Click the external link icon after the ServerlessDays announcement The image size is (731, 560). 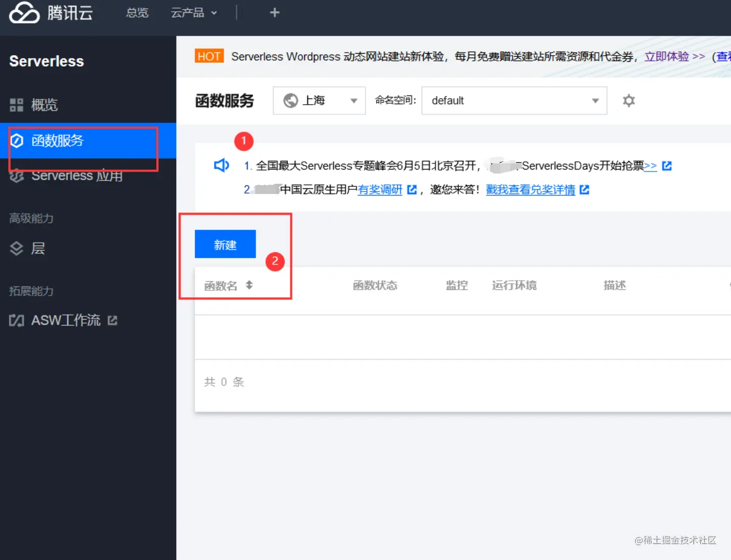tap(667, 165)
